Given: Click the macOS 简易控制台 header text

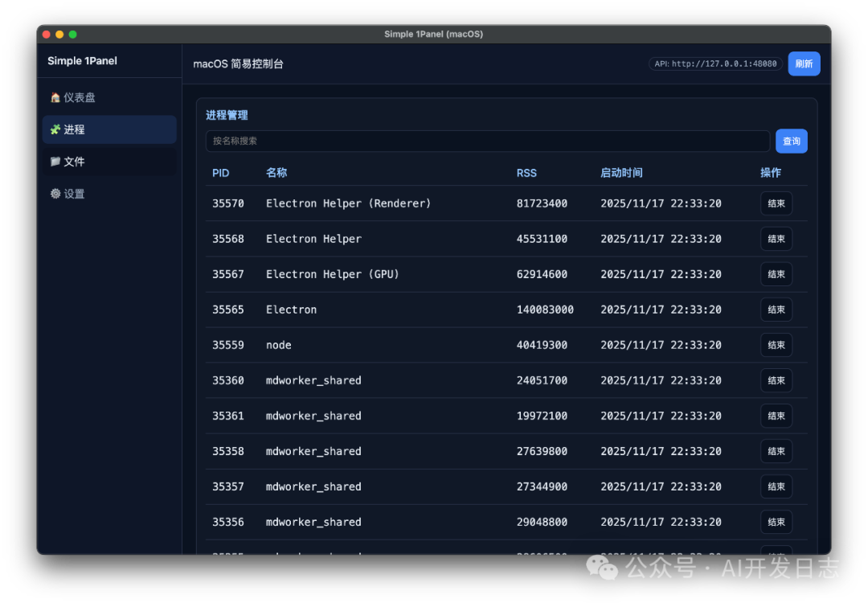Looking at the screenshot, I should point(238,64).
